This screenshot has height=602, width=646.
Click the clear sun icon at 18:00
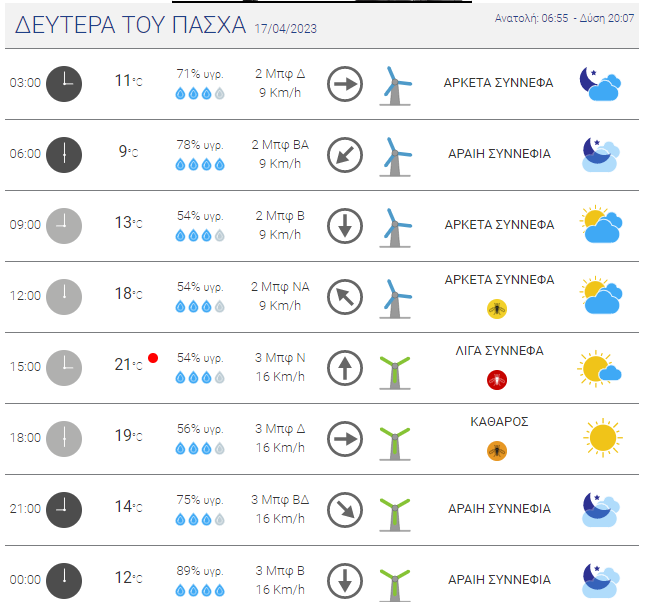coord(603,438)
